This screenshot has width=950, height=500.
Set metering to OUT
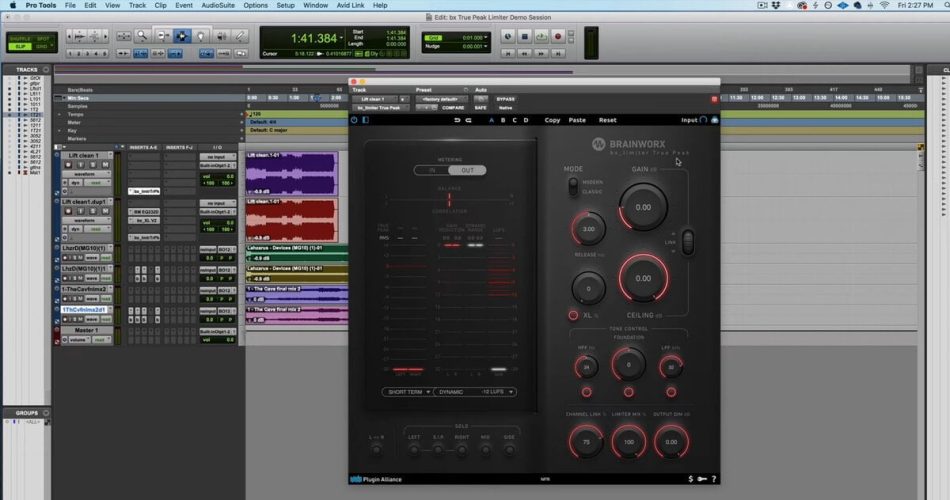click(x=468, y=170)
